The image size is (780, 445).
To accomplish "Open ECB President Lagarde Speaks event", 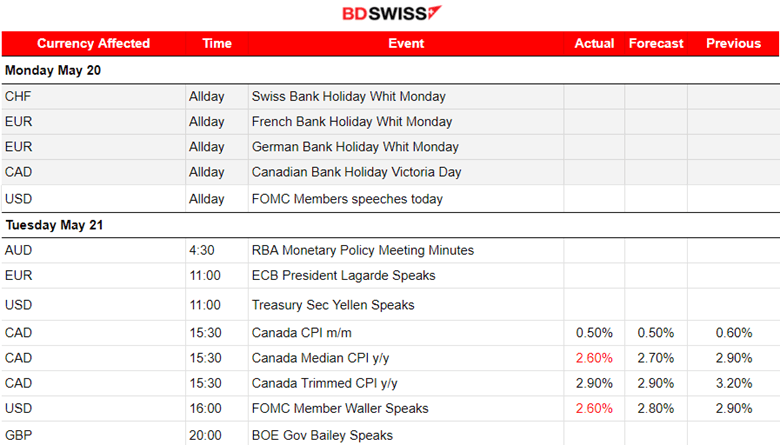I will [x=343, y=275].
